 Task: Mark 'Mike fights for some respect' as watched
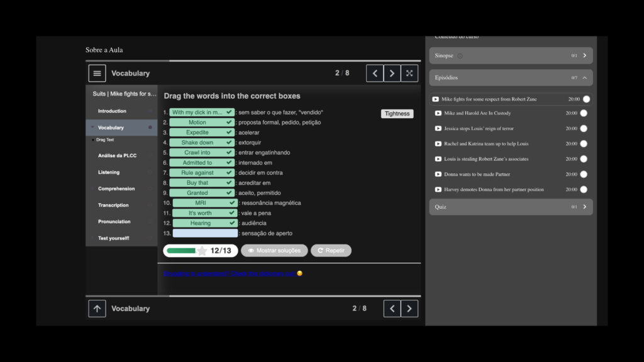pos(585,99)
